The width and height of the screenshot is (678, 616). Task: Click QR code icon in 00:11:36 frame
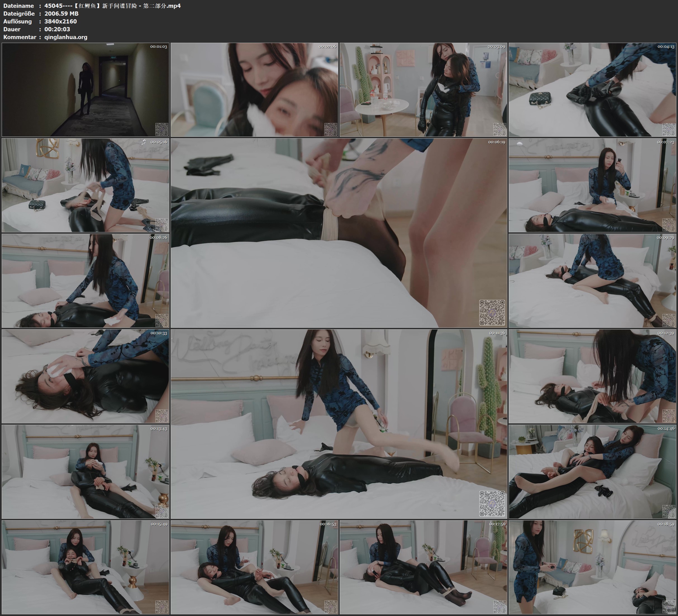tap(492, 503)
